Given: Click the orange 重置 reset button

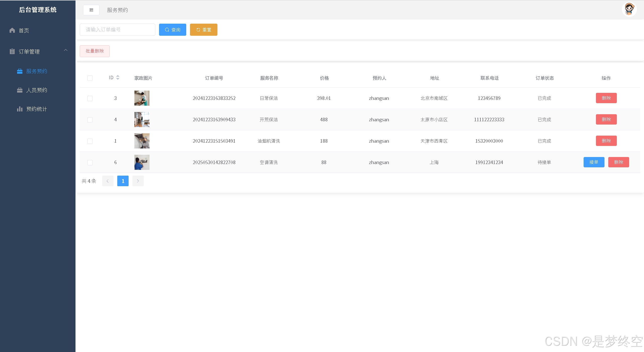Looking at the screenshot, I should [x=203, y=30].
